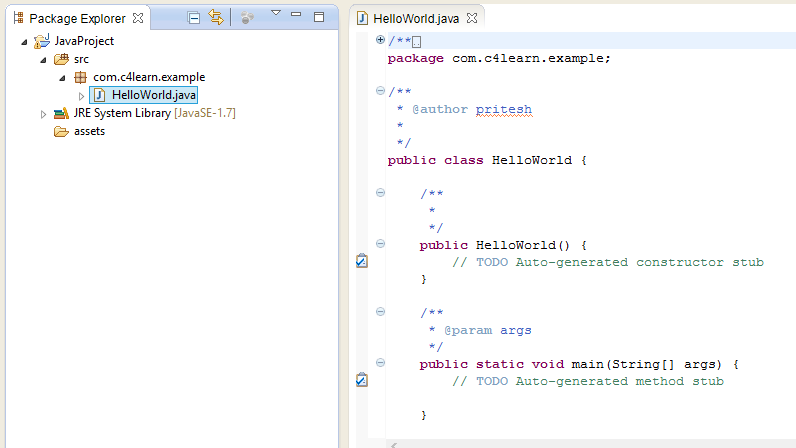
Task: Click the package icon beside com.c4learn.example
Action: [80, 77]
